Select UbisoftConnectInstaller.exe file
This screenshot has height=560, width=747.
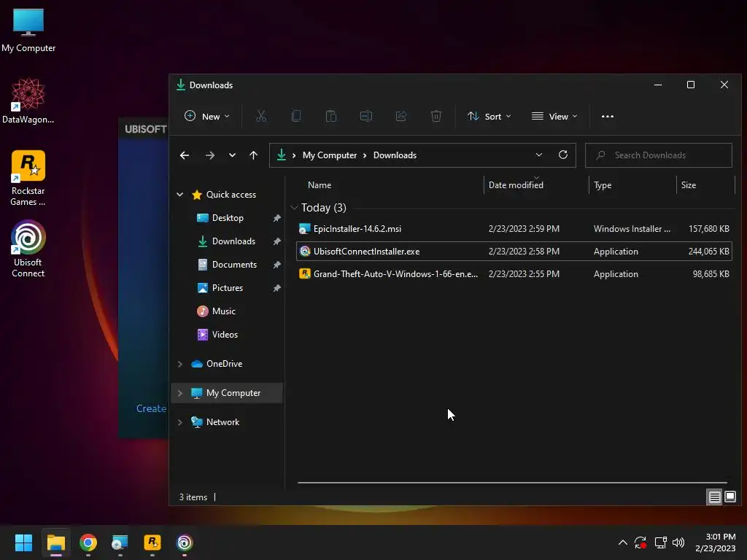(514, 252)
